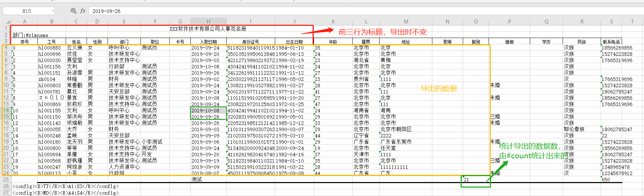The height and width of the screenshot is (196, 644).
Task: Select column S header
Action: point(611,22)
